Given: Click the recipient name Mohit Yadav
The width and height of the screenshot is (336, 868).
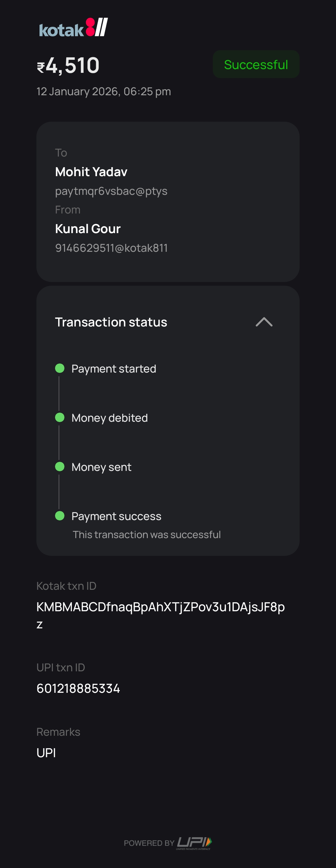Looking at the screenshot, I should point(91,172).
